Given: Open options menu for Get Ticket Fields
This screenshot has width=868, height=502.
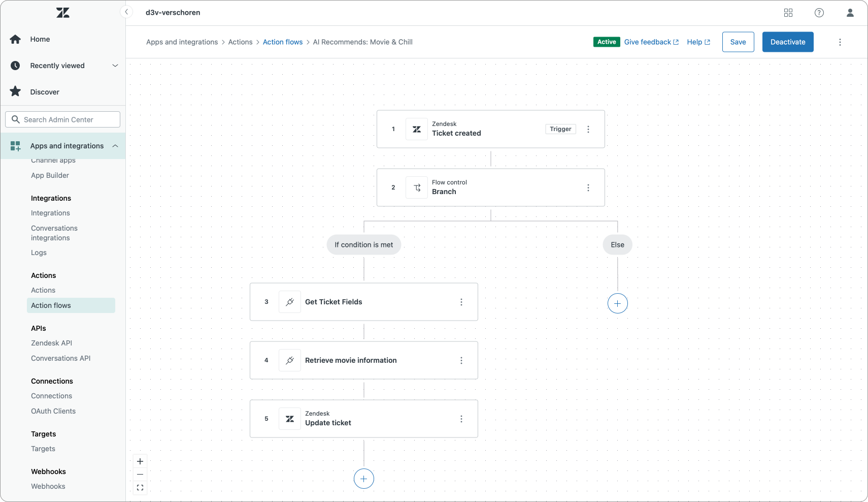Looking at the screenshot, I should tap(461, 302).
